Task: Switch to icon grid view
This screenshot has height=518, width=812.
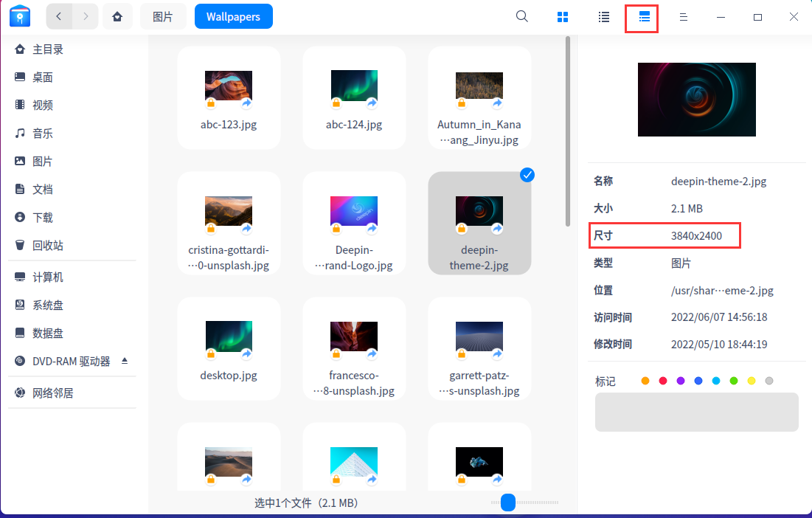Action: (x=563, y=17)
